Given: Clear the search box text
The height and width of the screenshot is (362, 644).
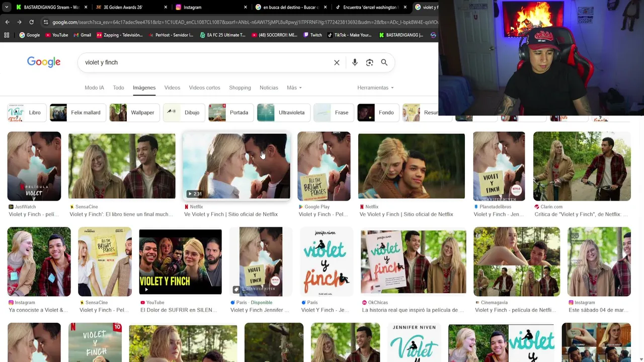Looking at the screenshot, I should point(337,62).
